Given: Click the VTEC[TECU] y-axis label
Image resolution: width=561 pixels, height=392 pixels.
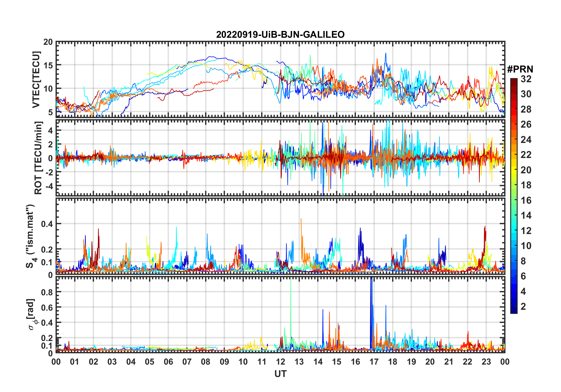Looking at the screenshot, I should pos(36,80).
